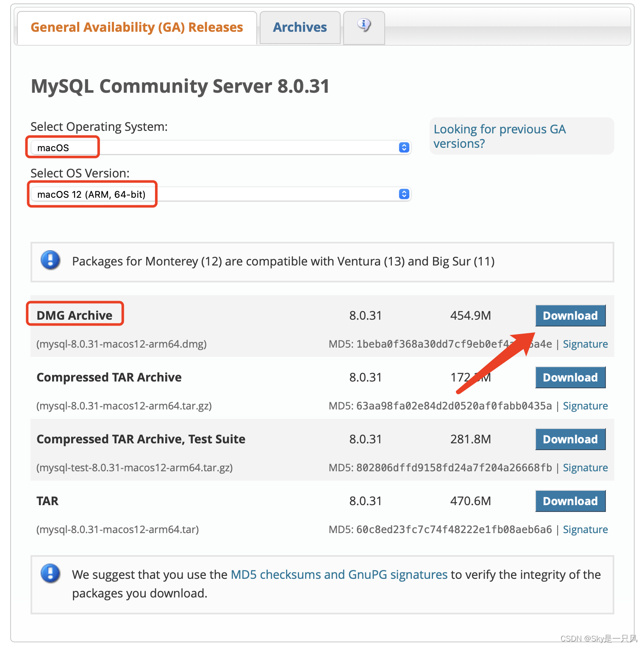644x647 pixels.
Task: Click the info icon beside MD5 suggestion
Action: pyautogui.click(x=50, y=573)
